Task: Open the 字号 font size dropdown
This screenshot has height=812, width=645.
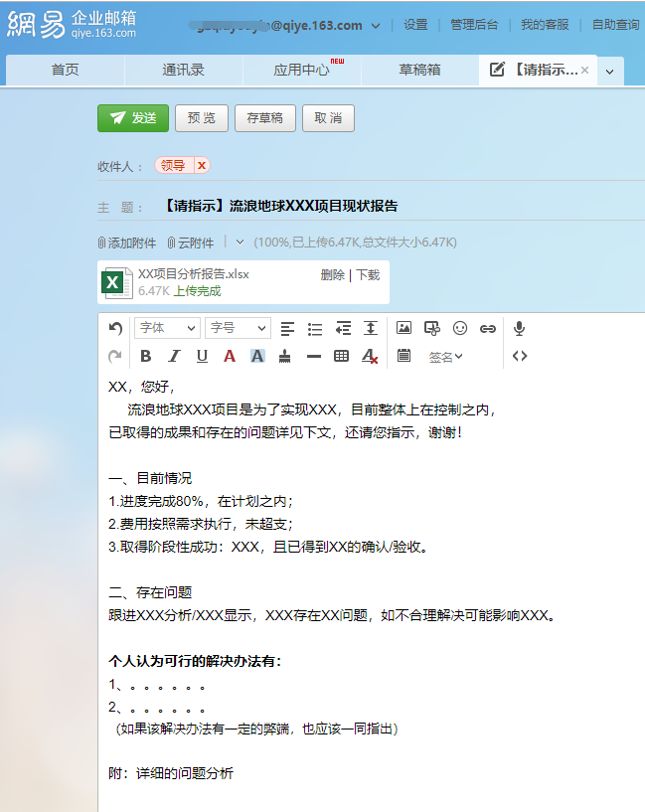Action: click(238, 328)
